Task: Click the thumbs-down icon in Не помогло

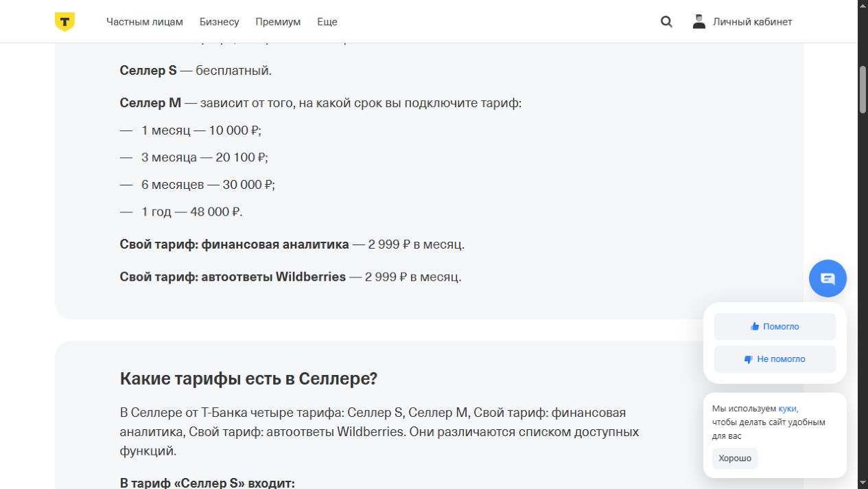Action: pyautogui.click(x=749, y=359)
